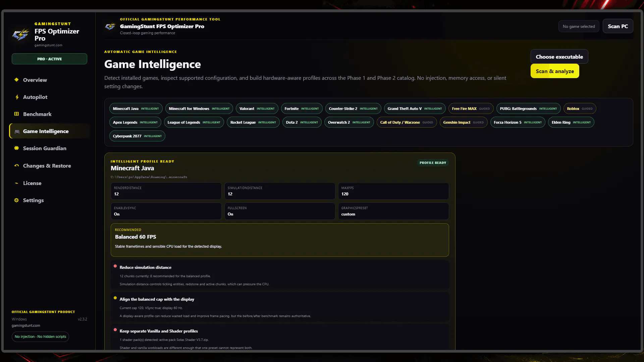Click the Game Intelligence gamepad icon

tap(17, 131)
